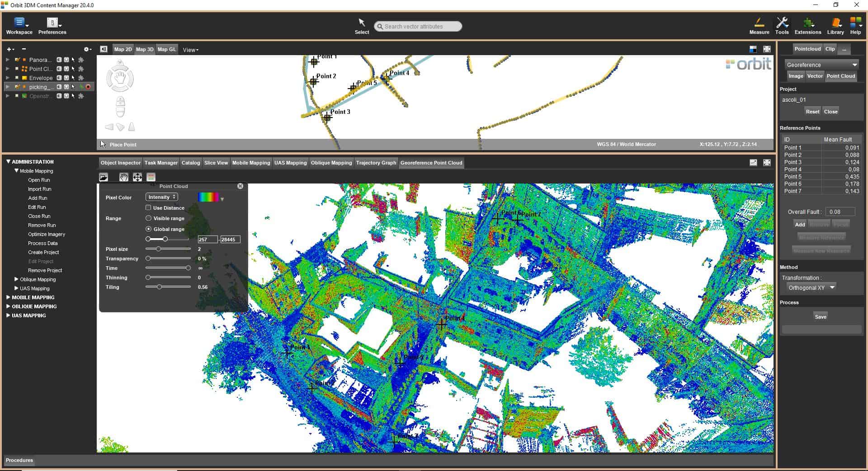The height and width of the screenshot is (471, 868).
Task: Open the Pixel Color Intensity dropdown
Action: click(x=161, y=197)
